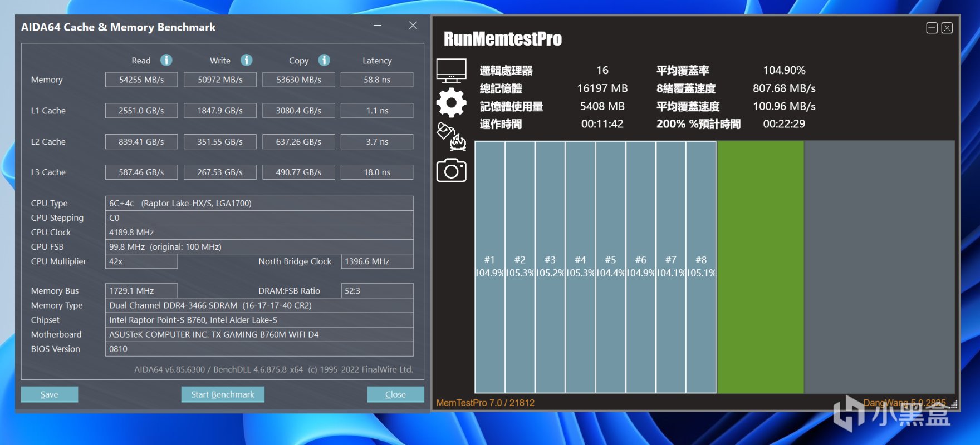Click memtest thread bar #4
This screenshot has height=445, width=980.
tap(580, 267)
